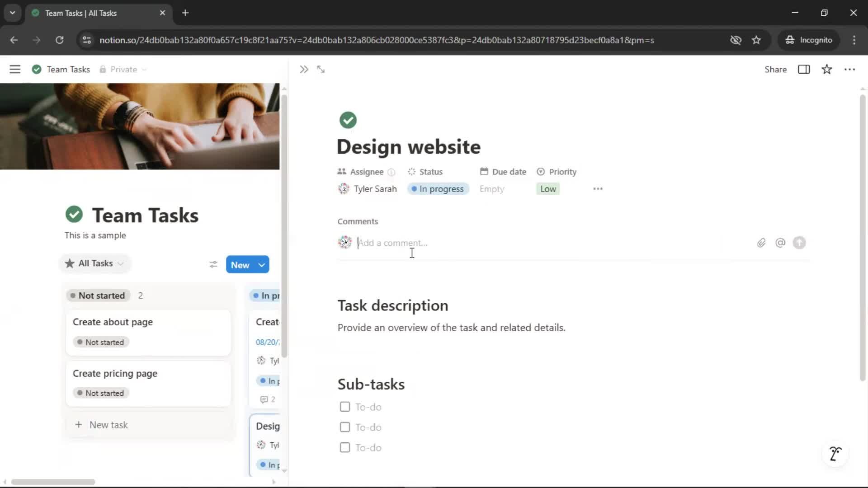View site information icon

(x=87, y=40)
